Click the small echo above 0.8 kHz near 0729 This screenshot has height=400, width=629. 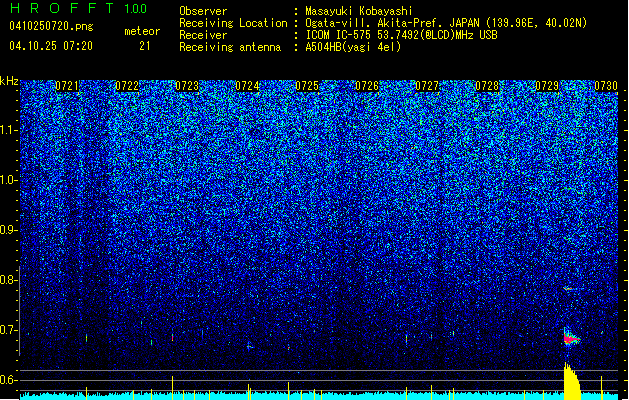point(568,288)
